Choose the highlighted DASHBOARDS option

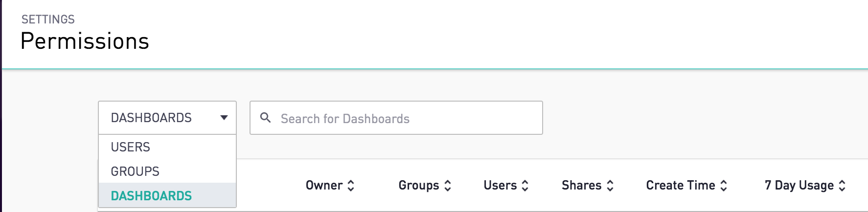pyautogui.click(x=167, y=195)
